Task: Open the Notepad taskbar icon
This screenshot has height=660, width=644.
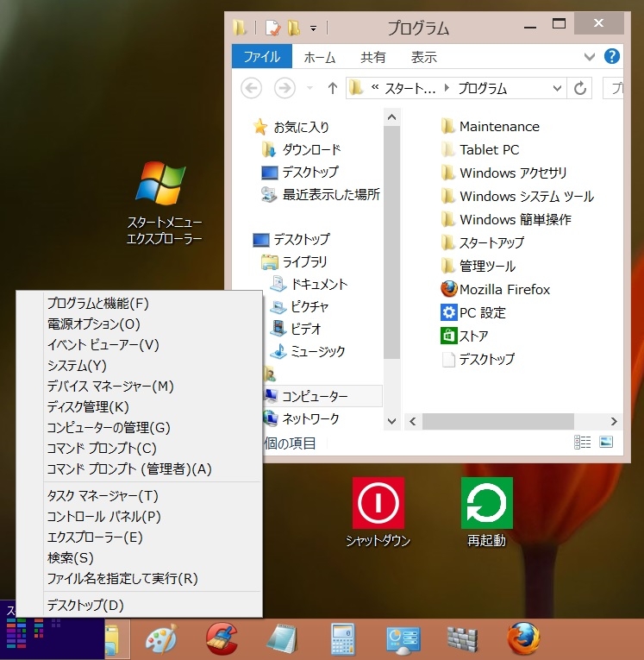Action: click(x=281, y=639)
